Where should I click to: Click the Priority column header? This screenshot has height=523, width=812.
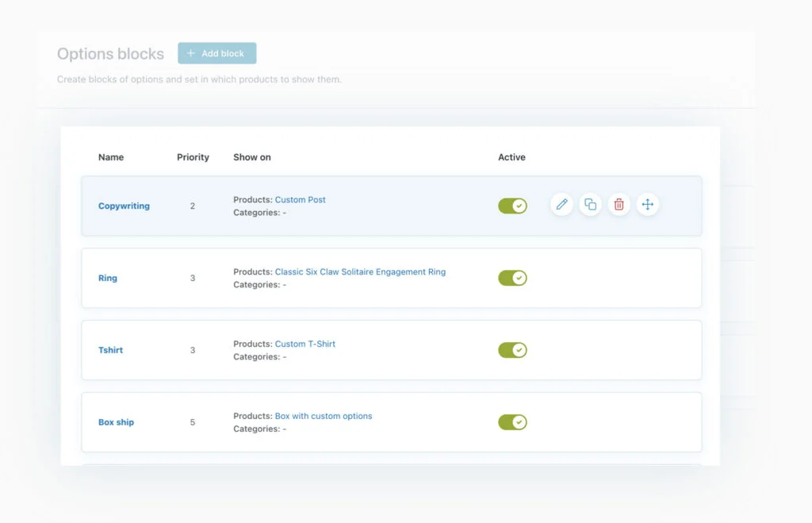193,157
